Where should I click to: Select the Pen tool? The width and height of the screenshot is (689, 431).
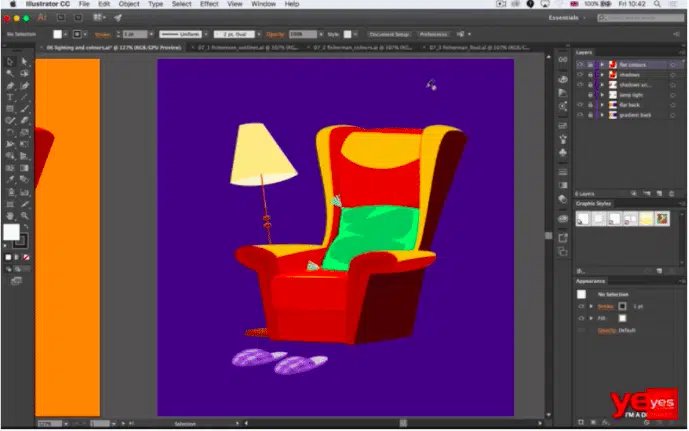[x=10, y=86]
